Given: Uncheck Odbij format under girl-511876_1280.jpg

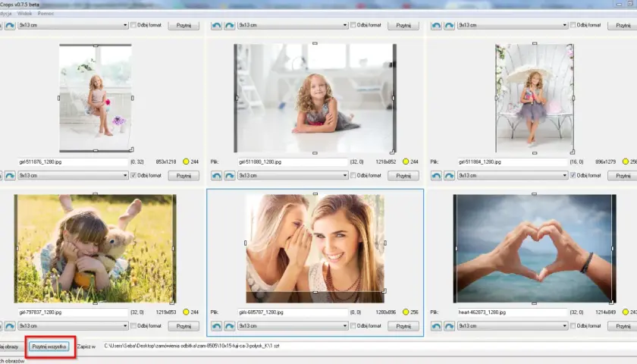Looking at the screenshot, I should pos(133,175).
